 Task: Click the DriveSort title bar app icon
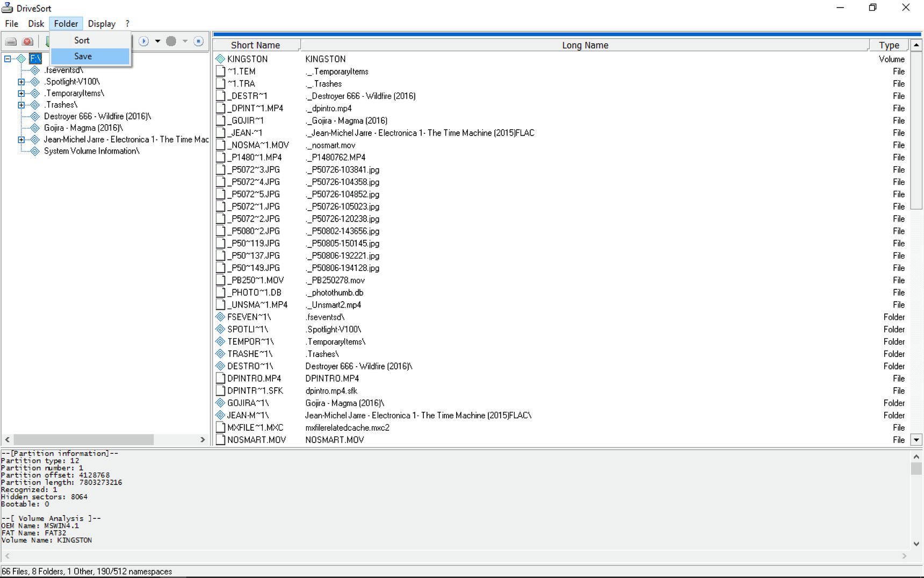tap(8, 8)
